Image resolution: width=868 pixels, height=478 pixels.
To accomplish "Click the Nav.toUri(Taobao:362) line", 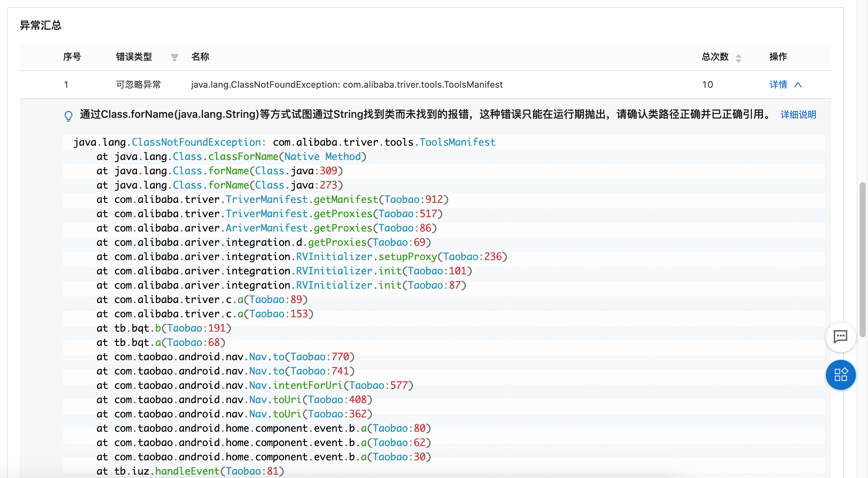I will click(234, 414).
